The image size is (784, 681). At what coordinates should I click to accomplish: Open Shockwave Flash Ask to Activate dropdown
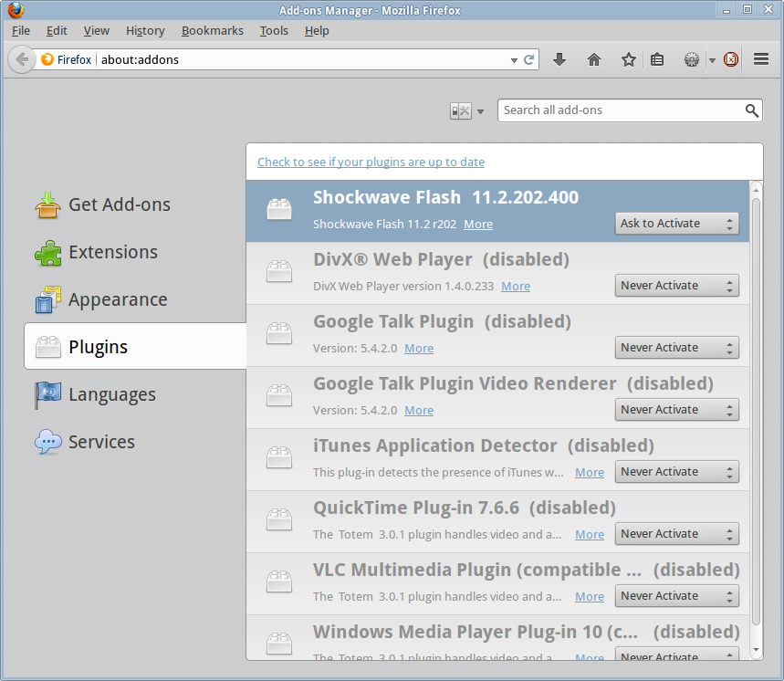[x=676, y=224]
